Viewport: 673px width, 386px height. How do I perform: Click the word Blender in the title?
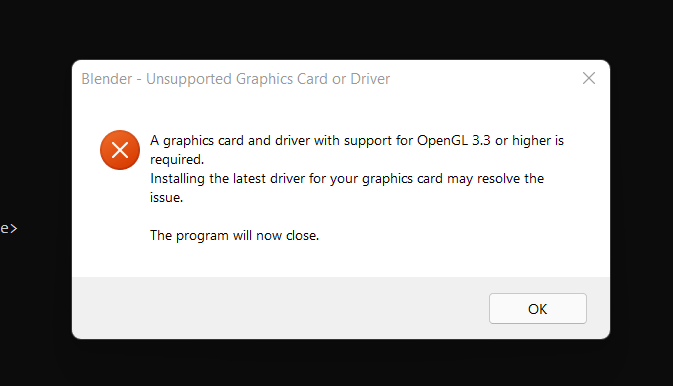coord(107,79)
